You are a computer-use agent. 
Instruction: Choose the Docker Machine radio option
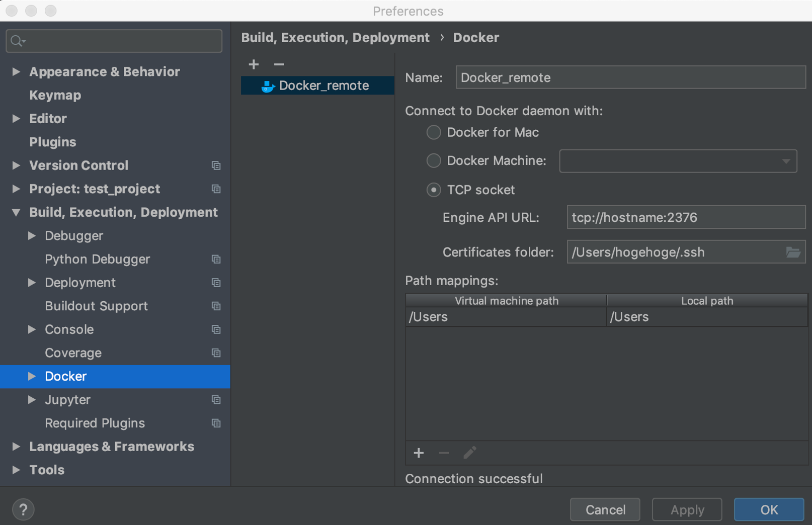point(434,161)
